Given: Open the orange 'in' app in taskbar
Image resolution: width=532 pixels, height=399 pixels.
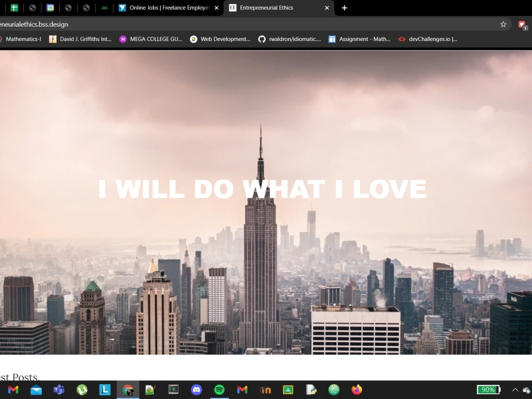Looking at the screenshot, I should (x=265, y=390).
